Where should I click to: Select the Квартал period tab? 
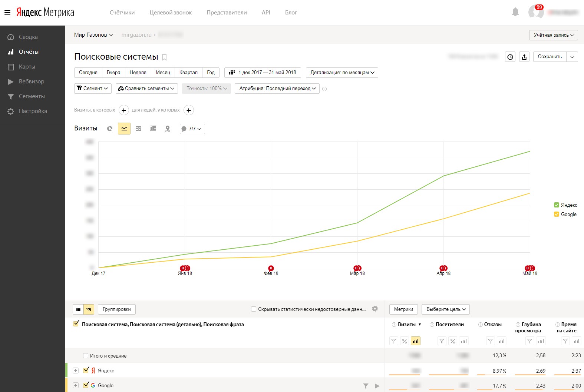188,73
